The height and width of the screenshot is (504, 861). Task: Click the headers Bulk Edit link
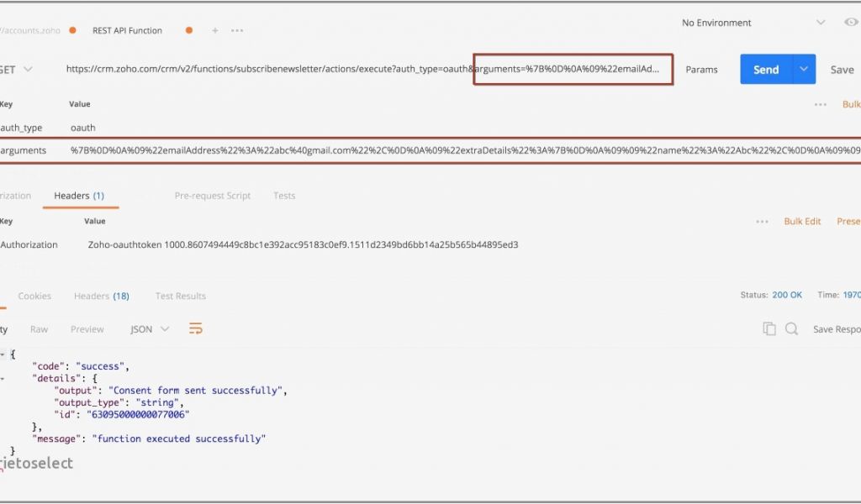802,222
